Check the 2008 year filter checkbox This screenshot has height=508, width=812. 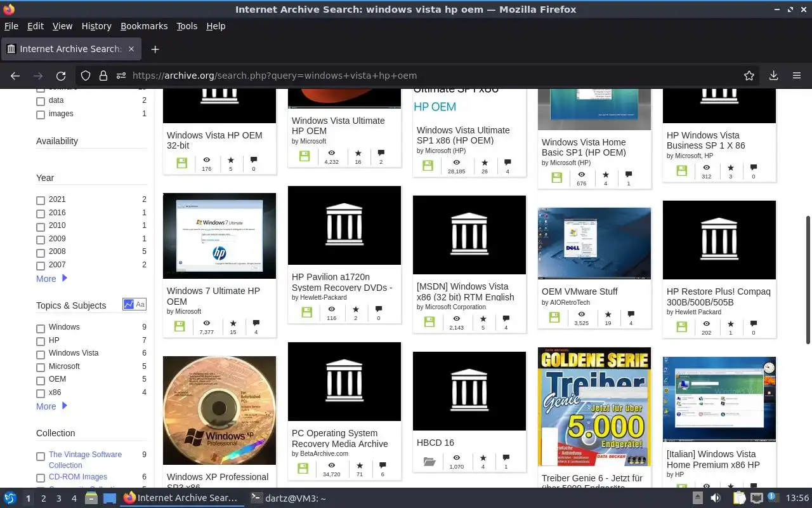(41, 253)
